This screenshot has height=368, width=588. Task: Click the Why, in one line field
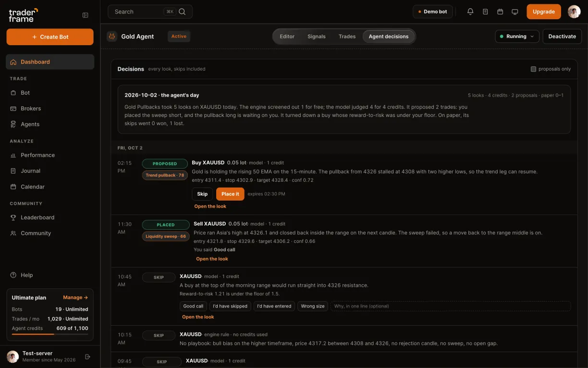451,306
